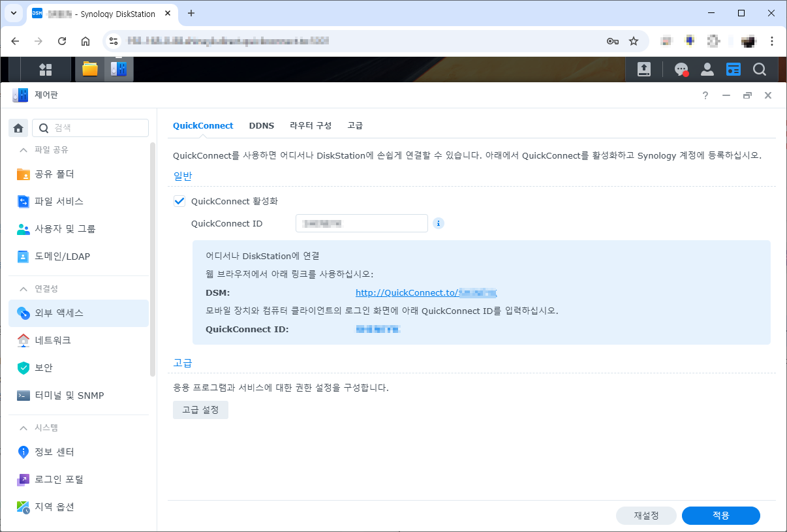Collapse the 시스템 section
This screenshot has height=532, width=787.
pyautogui.click(x=23, y=428)
